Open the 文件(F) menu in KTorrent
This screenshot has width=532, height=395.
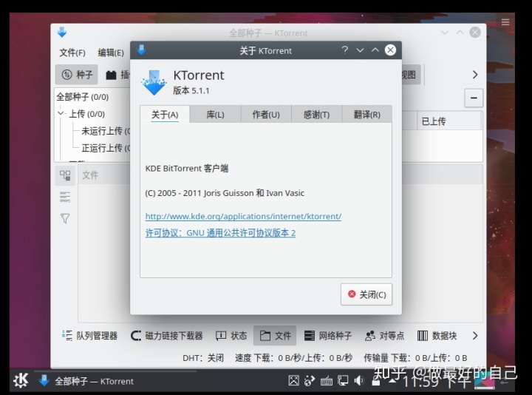pos(72,53)
